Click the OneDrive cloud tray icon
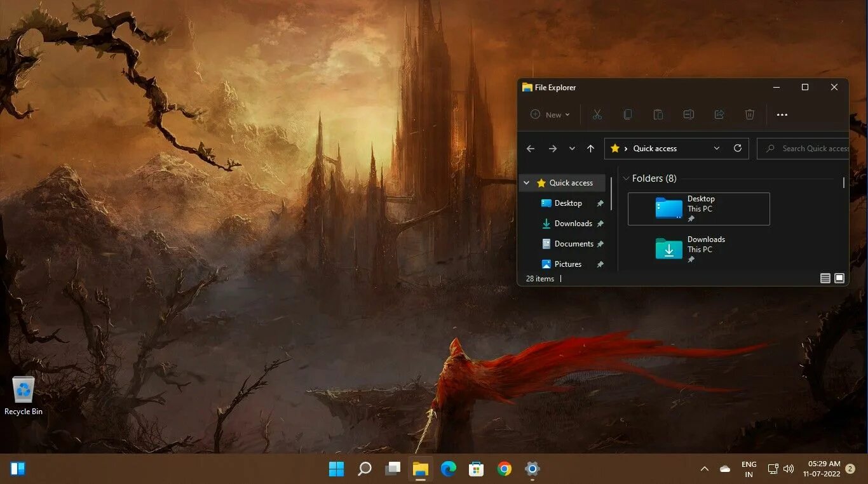The height and width of the screenshot is (484, 868). tap(725, 469)
